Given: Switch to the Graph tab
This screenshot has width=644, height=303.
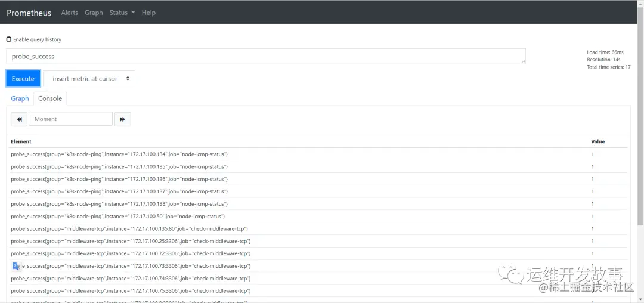Looking at the screenshot, I should 20,98.
